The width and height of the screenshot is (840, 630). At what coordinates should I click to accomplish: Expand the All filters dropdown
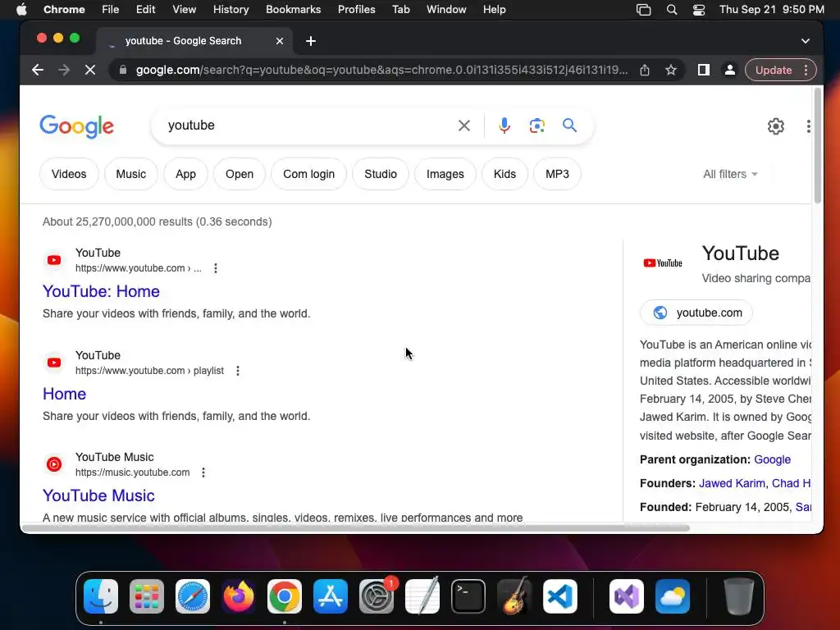[730, 174]
